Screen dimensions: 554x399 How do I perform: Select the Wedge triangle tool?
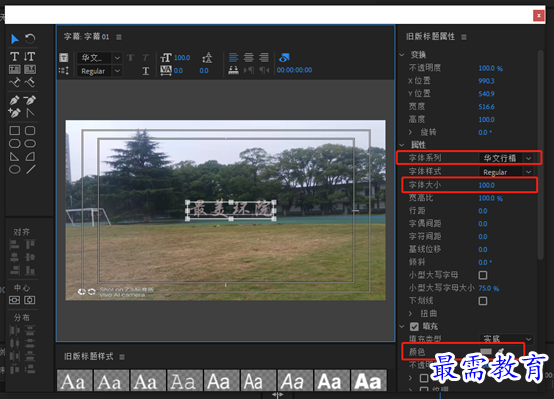(14, 157)
